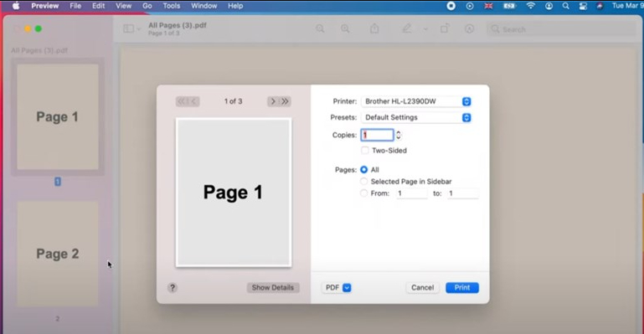Image resolution: width=644 pixels, height=334 pixels.
Task: Click the date and time in menu bar
Action: point(627,6)
